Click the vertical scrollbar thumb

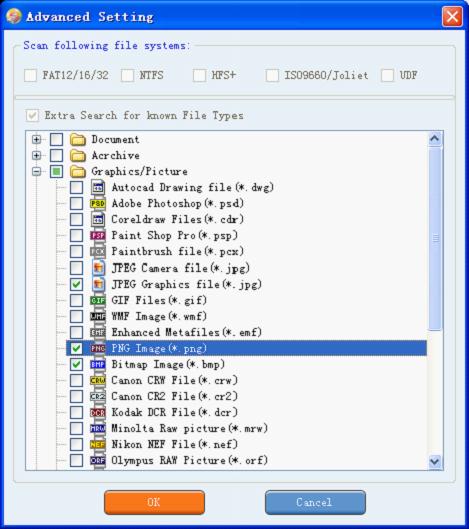435,238
